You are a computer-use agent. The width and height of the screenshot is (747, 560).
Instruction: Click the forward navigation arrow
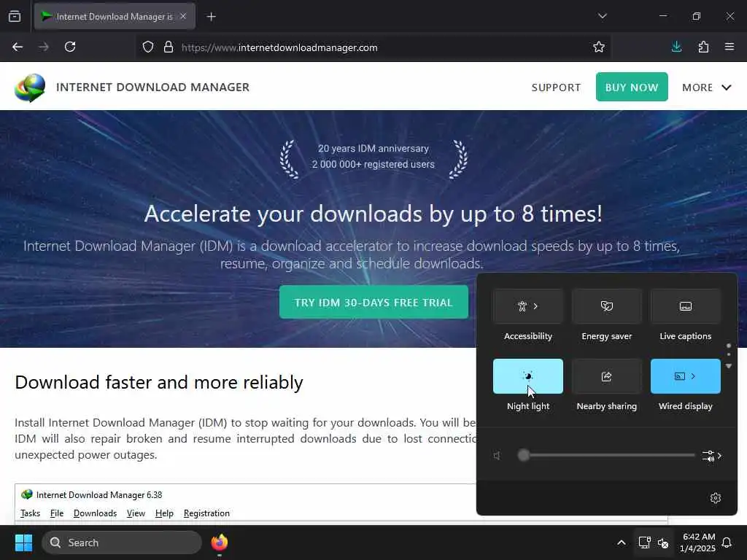tap(43, 47)
